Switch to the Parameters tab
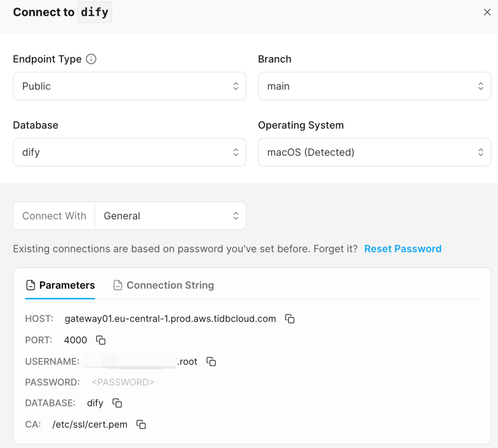The height and width of the screenshot is (448, 498). pyautogui.click(x=60, y=285)
